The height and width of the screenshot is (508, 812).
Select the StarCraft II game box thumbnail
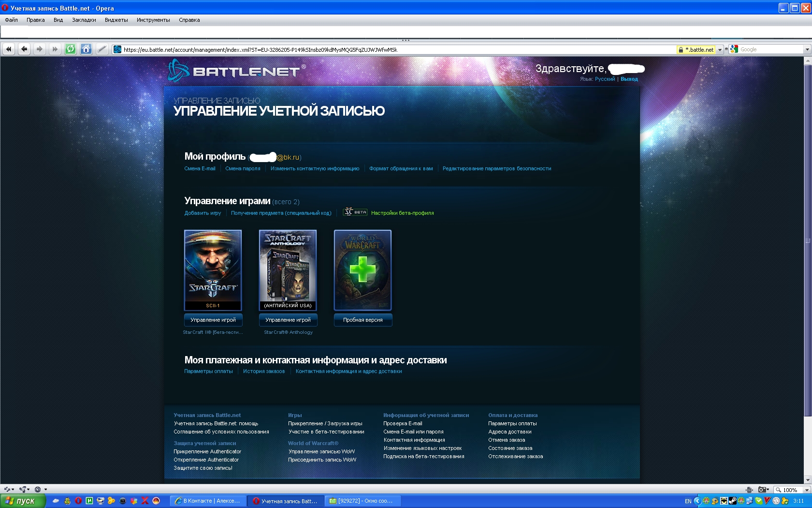213,270
